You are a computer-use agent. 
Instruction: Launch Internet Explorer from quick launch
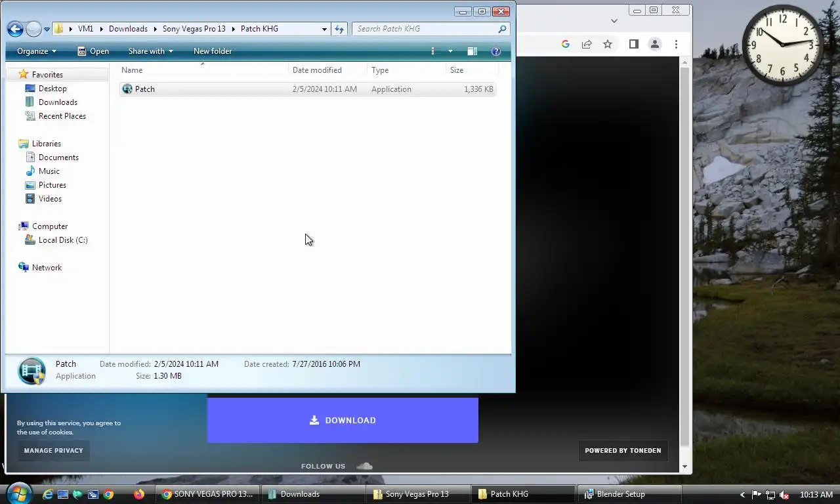tap(47, 494)
